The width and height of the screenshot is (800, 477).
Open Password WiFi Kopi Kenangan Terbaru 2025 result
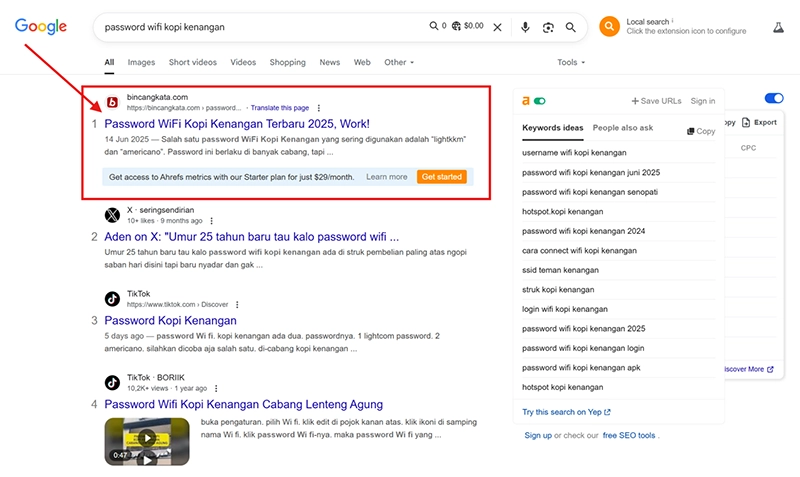point(237,123)
